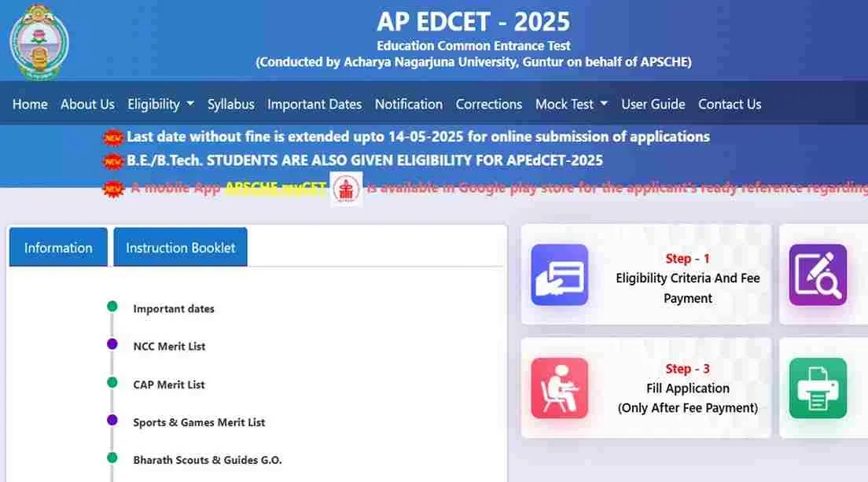Click the Step 3 fill application icon
Screen dimensions: 868x482
(559, 388)
